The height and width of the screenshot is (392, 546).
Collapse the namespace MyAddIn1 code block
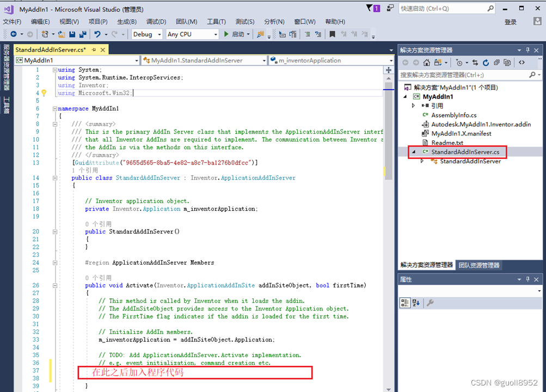coord(54,109)
